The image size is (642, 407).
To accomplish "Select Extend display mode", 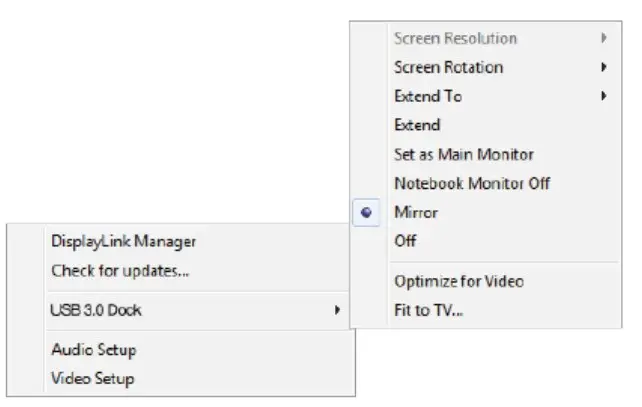I will [417, 126].
